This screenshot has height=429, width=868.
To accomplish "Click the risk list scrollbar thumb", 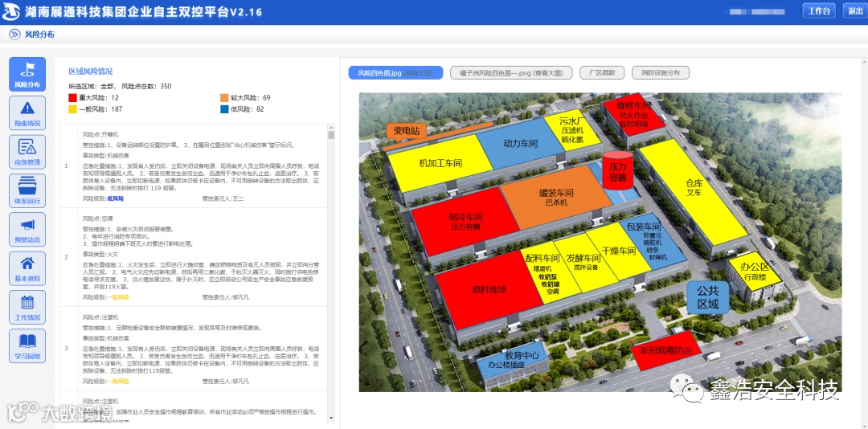I will tap(331, 135).
